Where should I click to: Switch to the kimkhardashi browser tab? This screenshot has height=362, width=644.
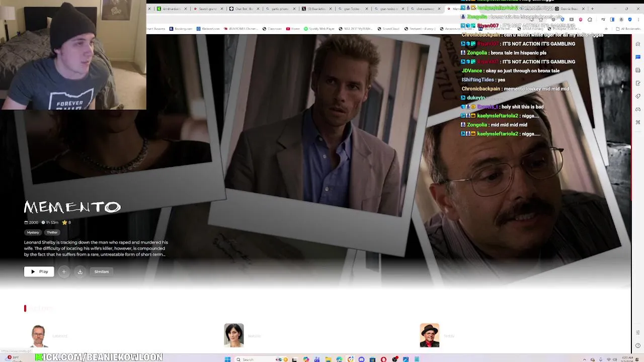click(x=171, y=9)
